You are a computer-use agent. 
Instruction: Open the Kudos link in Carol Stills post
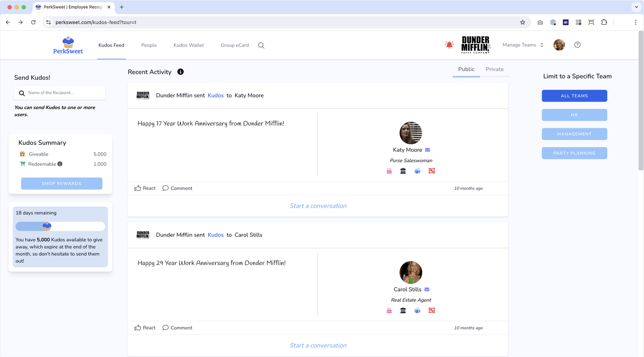coord(216,235)
